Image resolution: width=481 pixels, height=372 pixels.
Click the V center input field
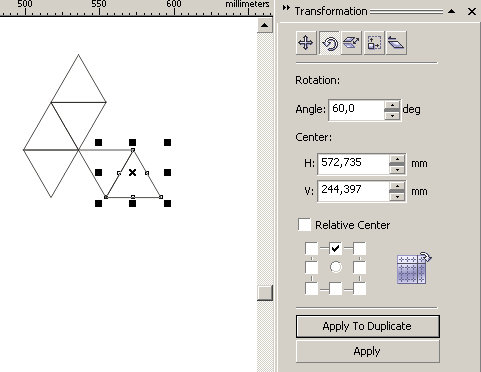[353, 191]
